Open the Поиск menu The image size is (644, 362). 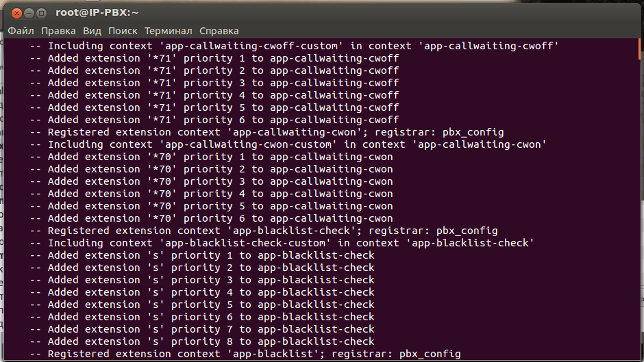click(123, 31)
